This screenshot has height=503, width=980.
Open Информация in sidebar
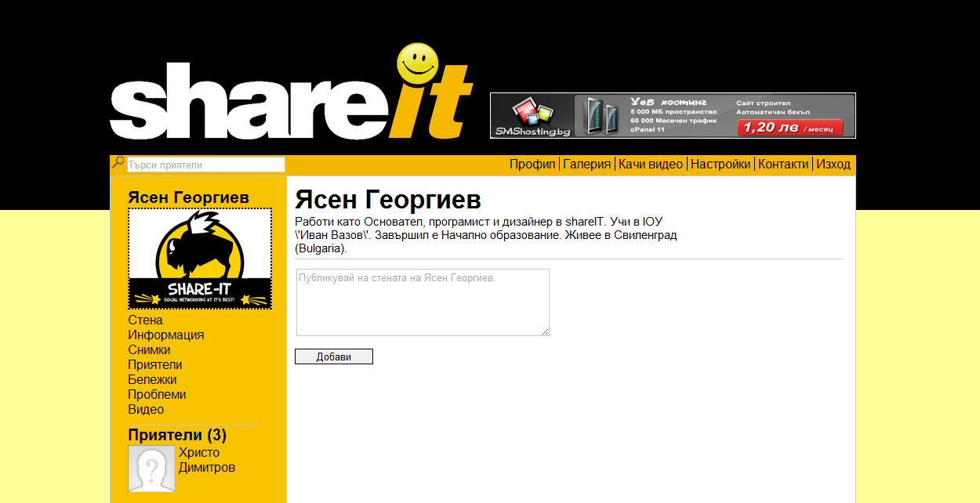click(165, 335)
